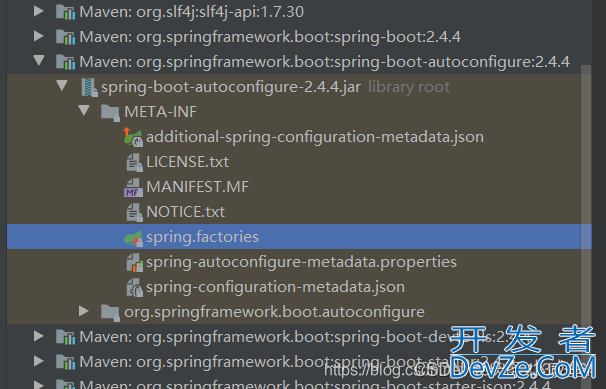Collapse the spring-boot-autoconfigure-2.4.4.jar node
The width and height of the screenshot is (606, 389).
pos(62,85)
